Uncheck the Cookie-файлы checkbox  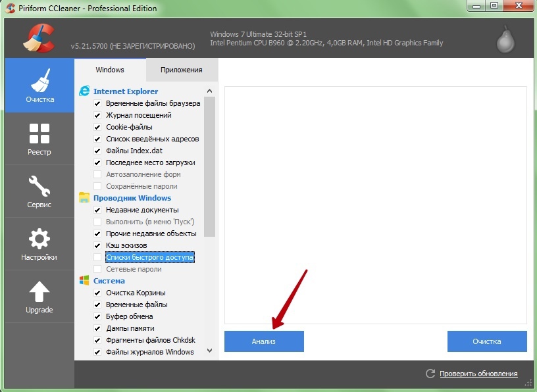click(x=97, y=127)
